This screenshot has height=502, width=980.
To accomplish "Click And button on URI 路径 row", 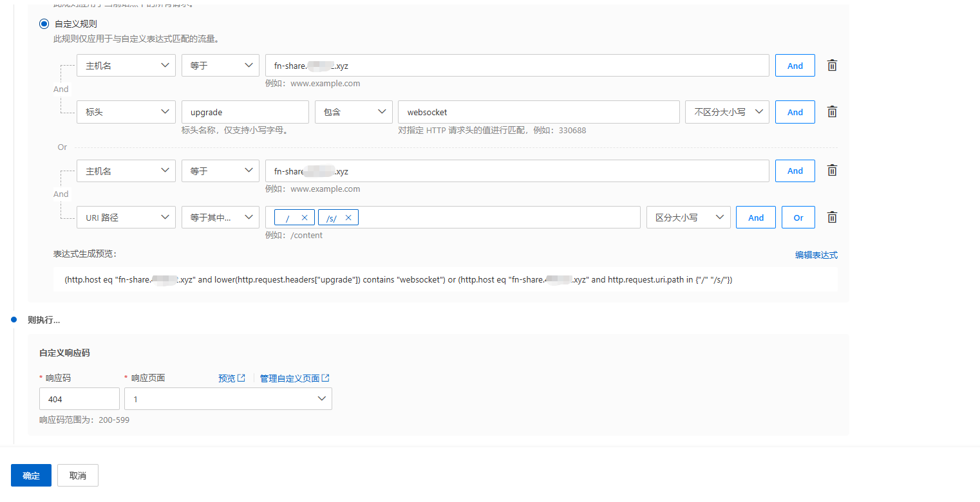I will pyautogui.click(x=756, y=218).
